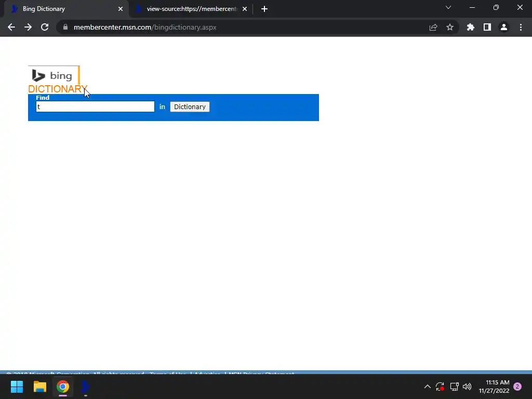Click the sync tray icon with red dot

coord(440,387)
